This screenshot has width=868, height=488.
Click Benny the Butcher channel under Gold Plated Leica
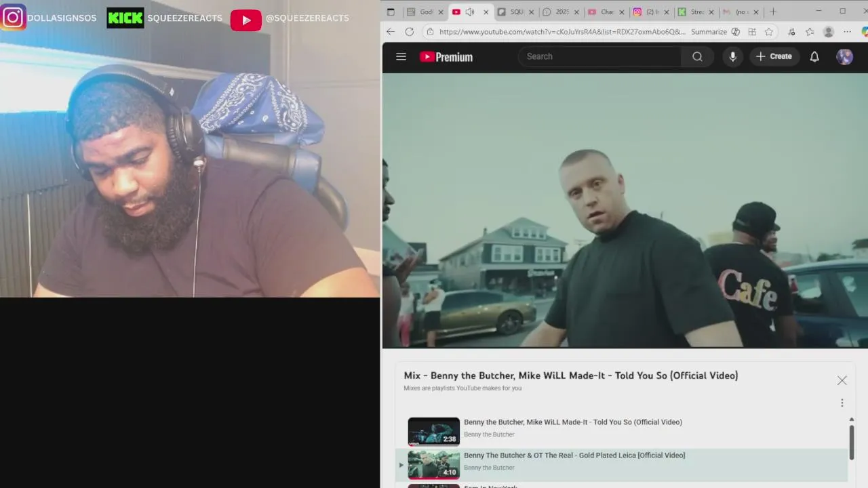point(489,468)
